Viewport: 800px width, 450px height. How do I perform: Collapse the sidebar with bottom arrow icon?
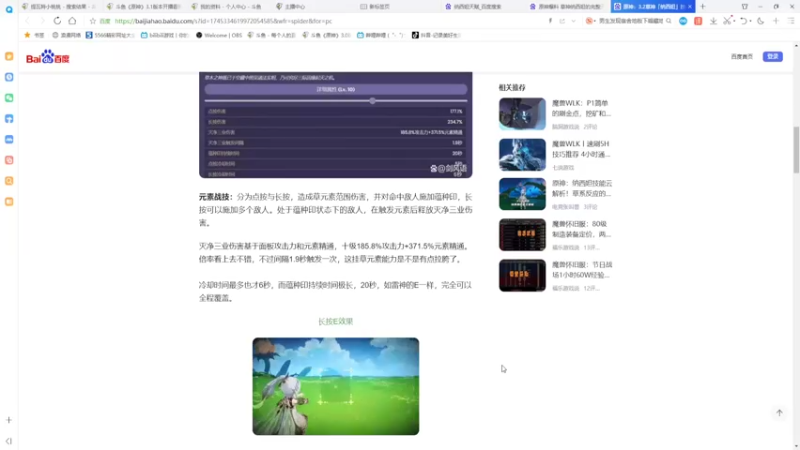coord(9,441)
